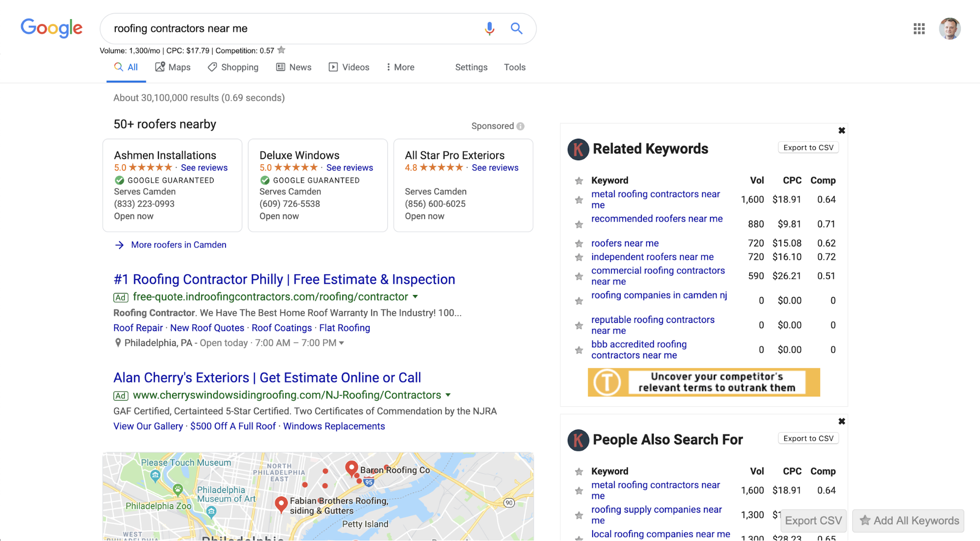Click 'local roofing companies near me' keyword
The width and height of the screenshot is (980, 541).
coord(660,534)
